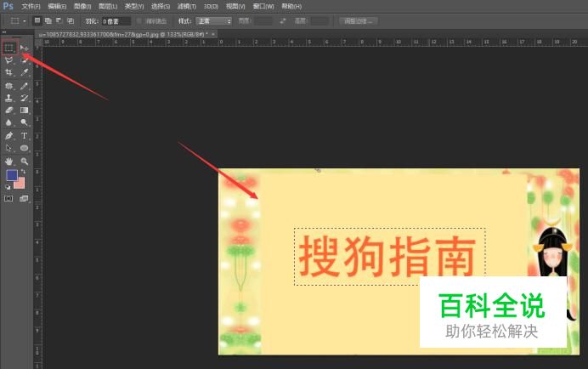Click the width input field
This screenshot has height=369, width=588.
pyautogui.click(x=263, y=21)
